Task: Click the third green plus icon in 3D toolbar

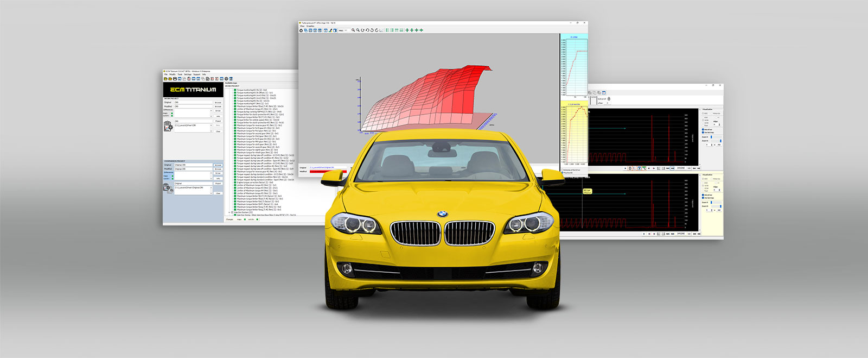Action: 417,30
